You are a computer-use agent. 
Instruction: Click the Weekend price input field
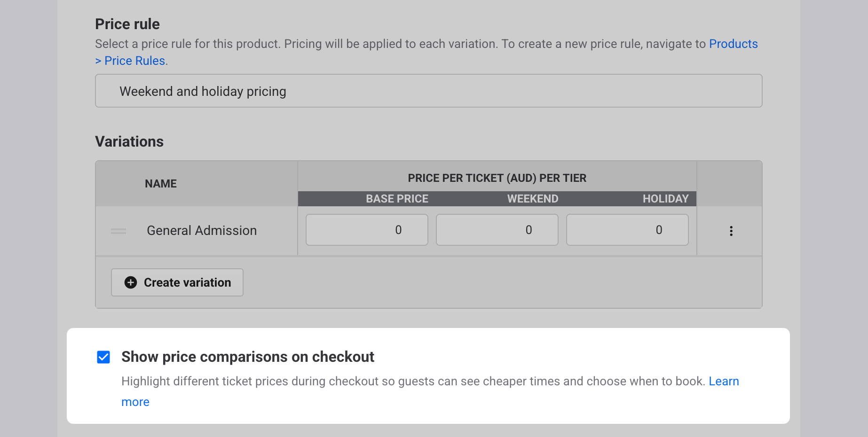coord(497,230)
